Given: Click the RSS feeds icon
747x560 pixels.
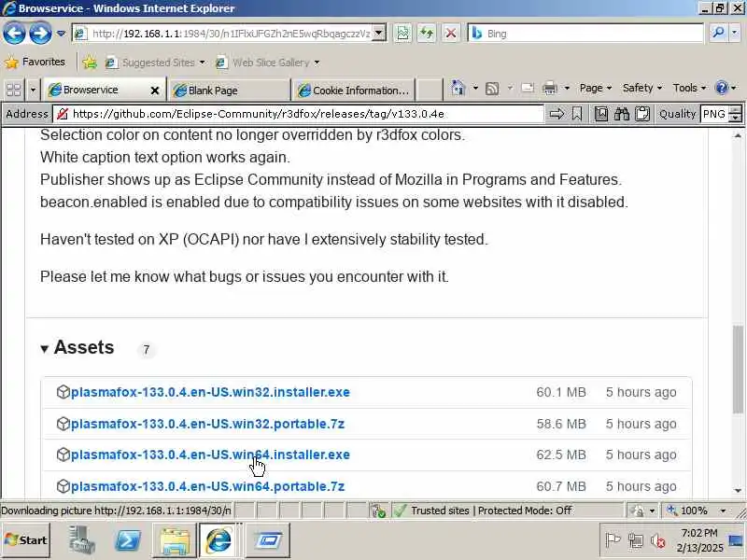Looking at the screenshot, I should 492,88.
